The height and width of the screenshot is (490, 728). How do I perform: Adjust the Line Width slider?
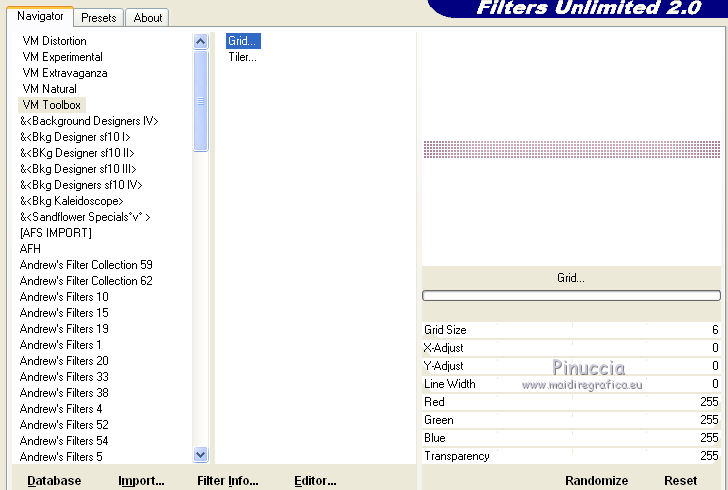[x=572, y=384]
